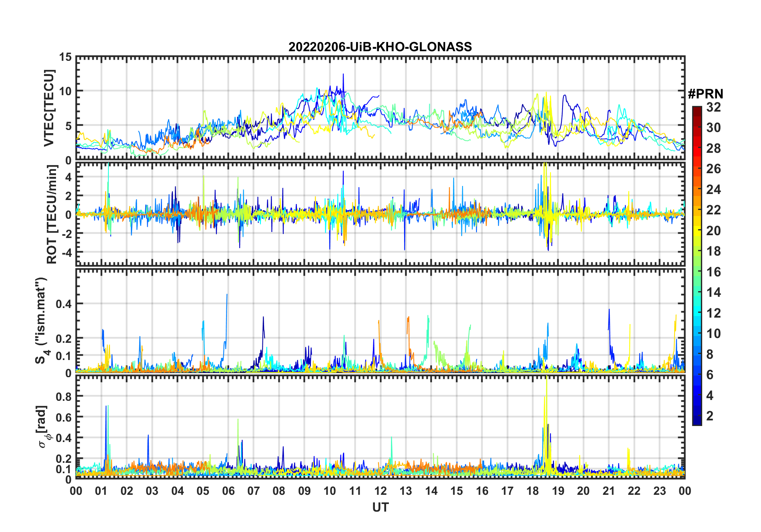
Task: Click x-axis hour label 11
Action: tap(355, 491)
